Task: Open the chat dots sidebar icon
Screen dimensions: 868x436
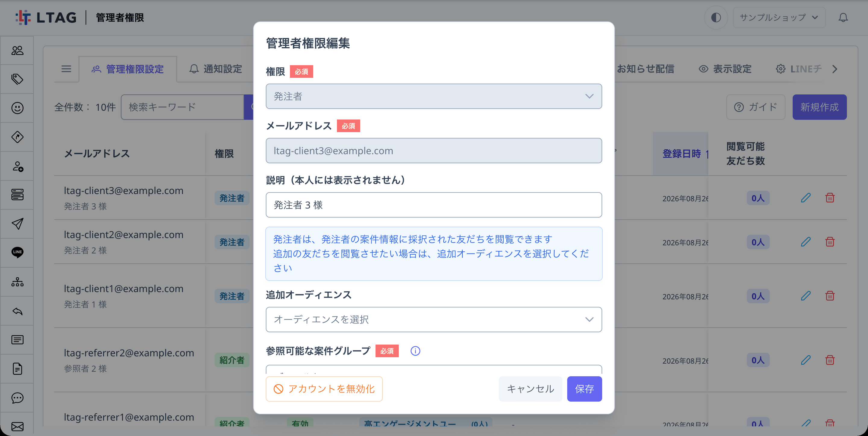Action: pos(17,398)
